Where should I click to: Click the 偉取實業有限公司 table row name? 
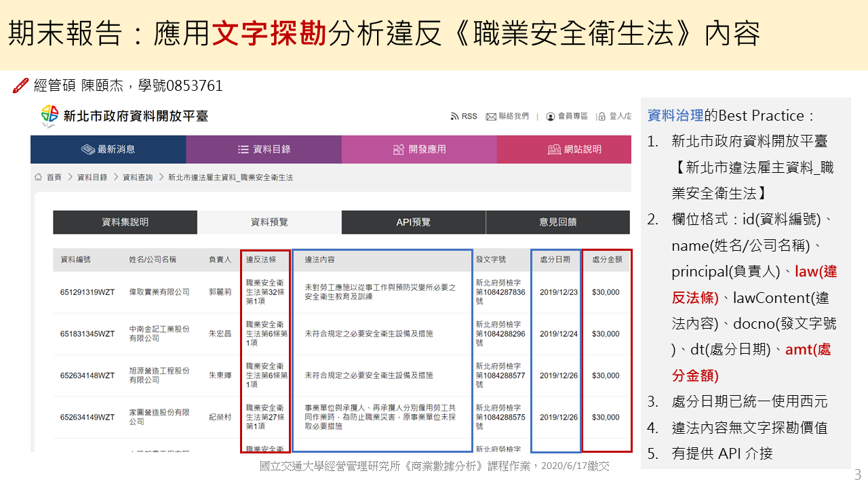159,292
